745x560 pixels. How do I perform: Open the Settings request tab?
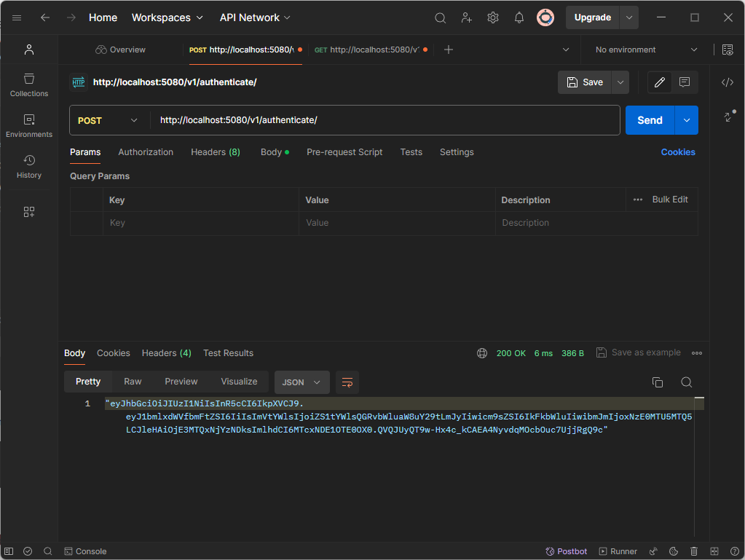click(457, 152)
